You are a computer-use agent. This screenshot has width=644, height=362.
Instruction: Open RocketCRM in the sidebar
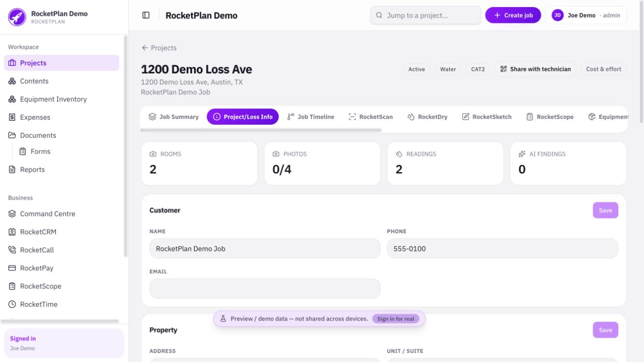click(61, 232)
